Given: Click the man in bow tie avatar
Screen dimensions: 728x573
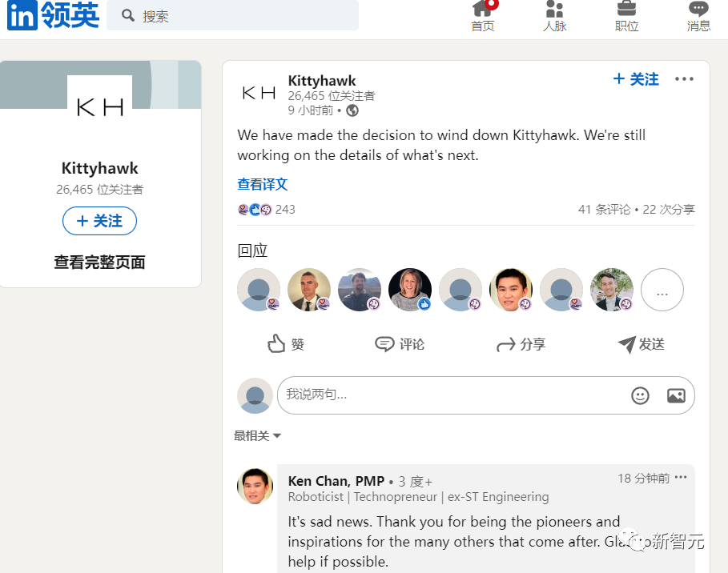Looking at the screenshot, I should pyautogui.click(x=612, y=290).
